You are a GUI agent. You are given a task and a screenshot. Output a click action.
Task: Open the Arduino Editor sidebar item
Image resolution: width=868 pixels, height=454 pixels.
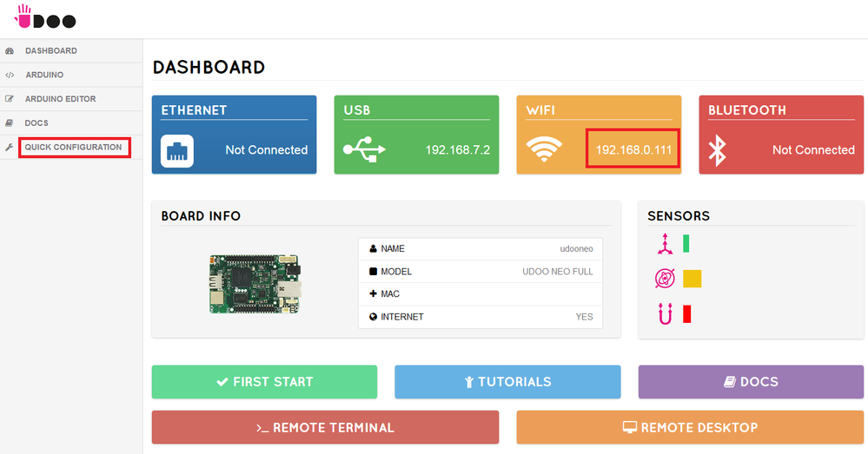coord(60,99)
